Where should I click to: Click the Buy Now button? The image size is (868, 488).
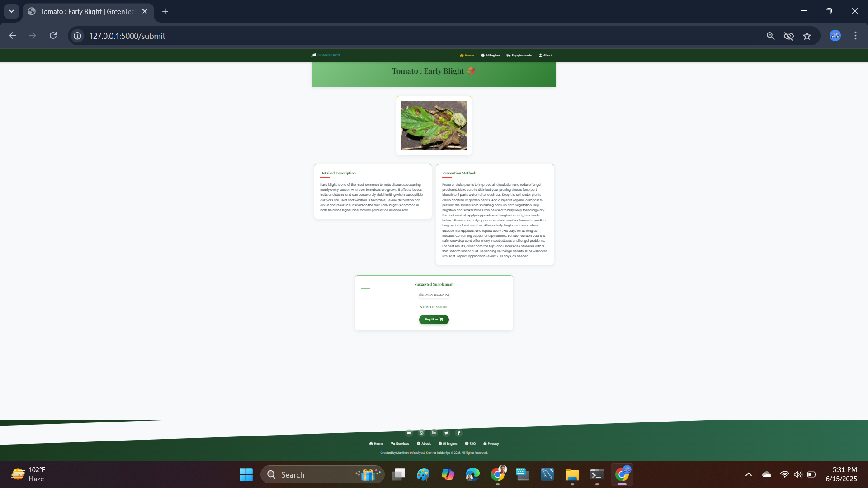(x=434, y=319)
